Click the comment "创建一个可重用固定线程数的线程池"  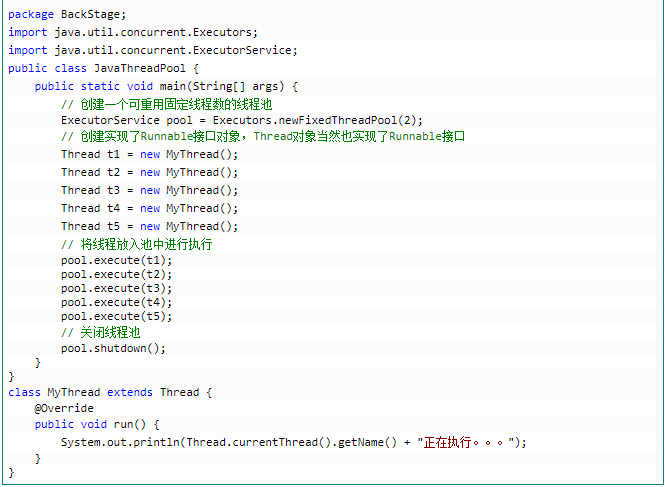tap(167, 104)
